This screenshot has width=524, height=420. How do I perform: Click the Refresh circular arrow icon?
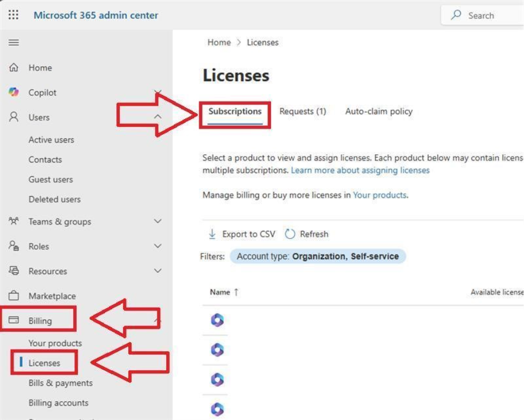290,234
